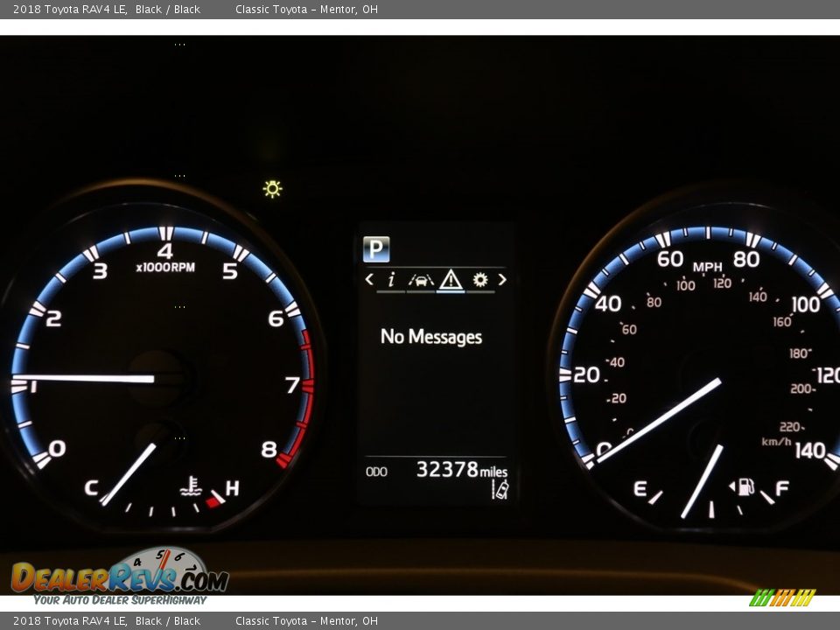Screen dimensions: 840x630
Task: Click the small 220 km/h marking
Action: pos(790,427)
